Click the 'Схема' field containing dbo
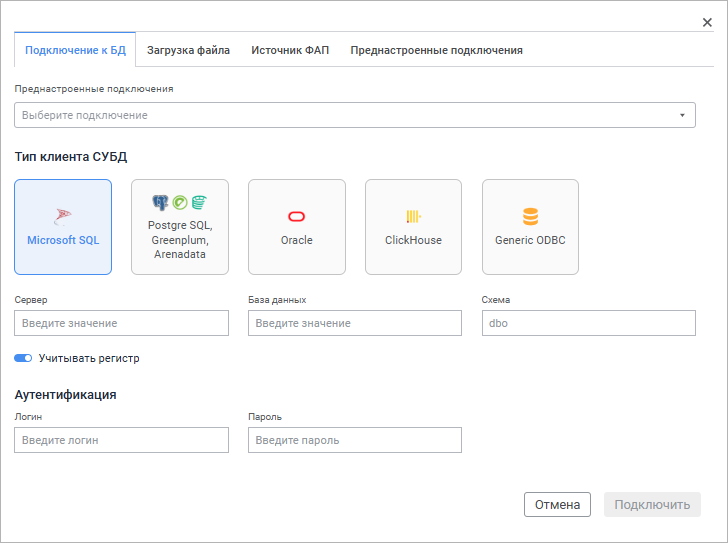 [588, 323]
